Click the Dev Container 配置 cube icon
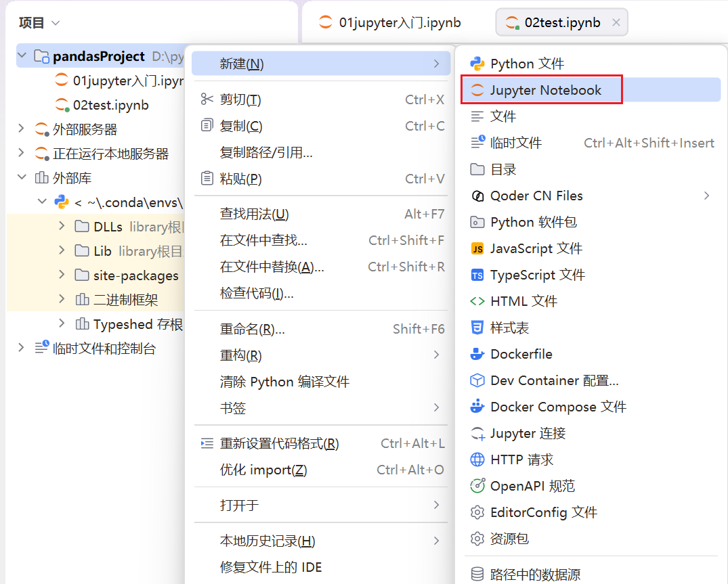Screen dimensions: 728x584 click(477, 380)
